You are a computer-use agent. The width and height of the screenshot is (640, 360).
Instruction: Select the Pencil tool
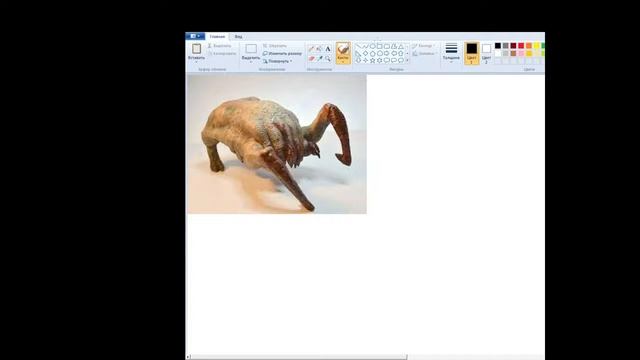click(311, 49)
